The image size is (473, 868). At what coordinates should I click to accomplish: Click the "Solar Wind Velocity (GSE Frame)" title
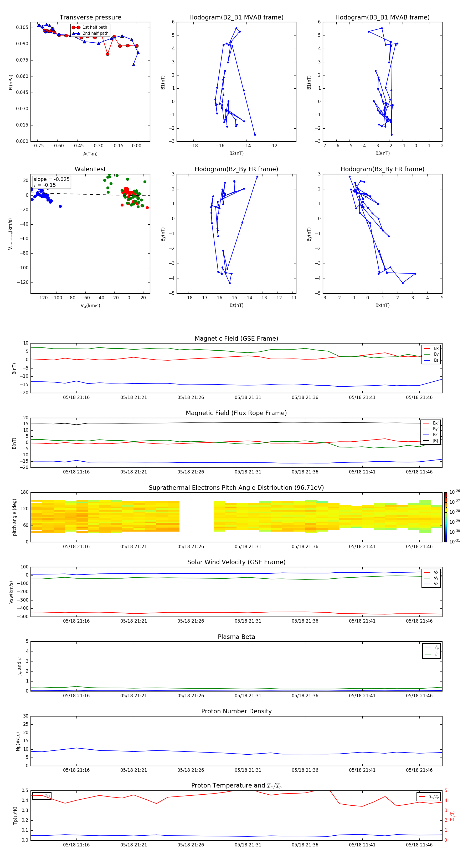(x=236, y=562)
